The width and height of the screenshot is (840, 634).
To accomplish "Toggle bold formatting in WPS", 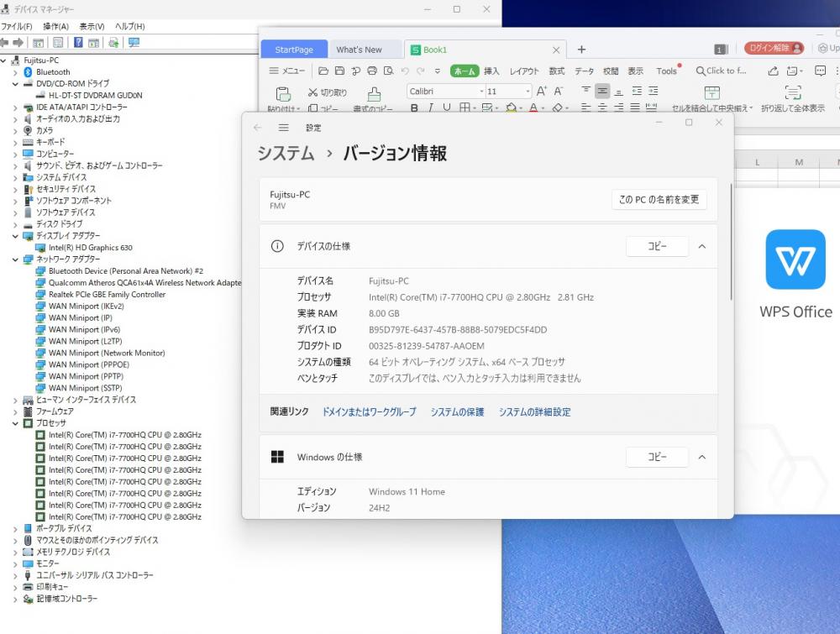I will coord(414,107).
